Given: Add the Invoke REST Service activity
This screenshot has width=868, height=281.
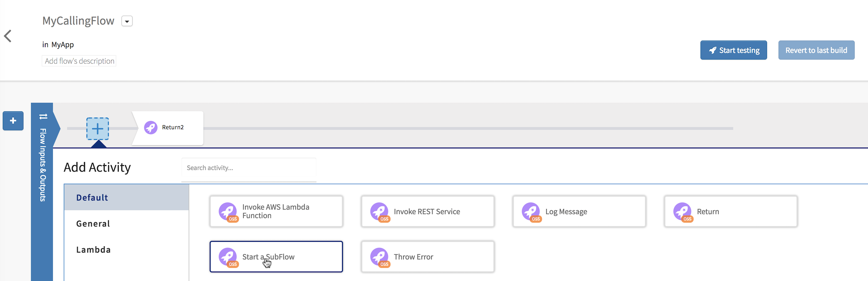Looking at the screenshot, I should click(428, 212).
